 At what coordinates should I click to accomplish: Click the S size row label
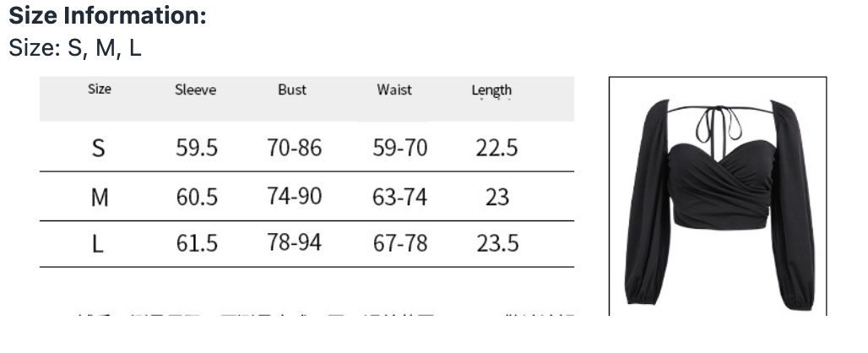click(98, 148)
